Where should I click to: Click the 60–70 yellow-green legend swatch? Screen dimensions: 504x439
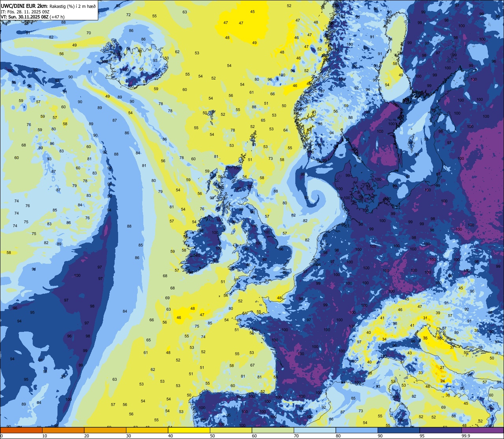click(273, 430)
